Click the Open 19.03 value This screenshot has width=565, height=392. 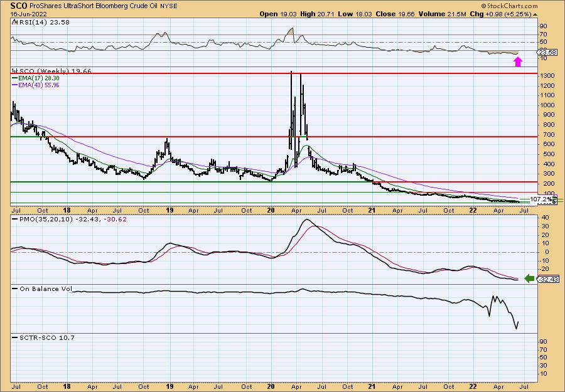(278, 14)
